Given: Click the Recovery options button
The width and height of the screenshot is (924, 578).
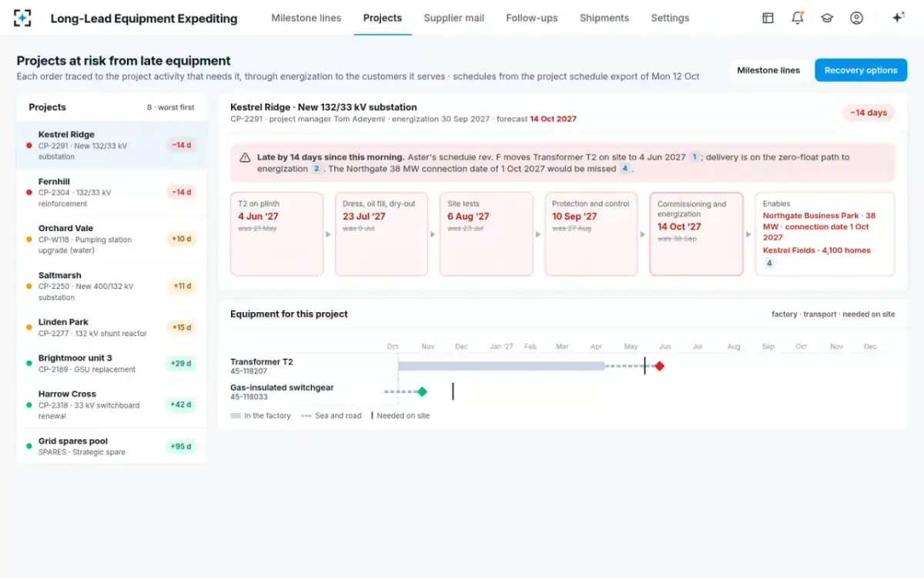Looking at the screenshot, I should point(861,70).
